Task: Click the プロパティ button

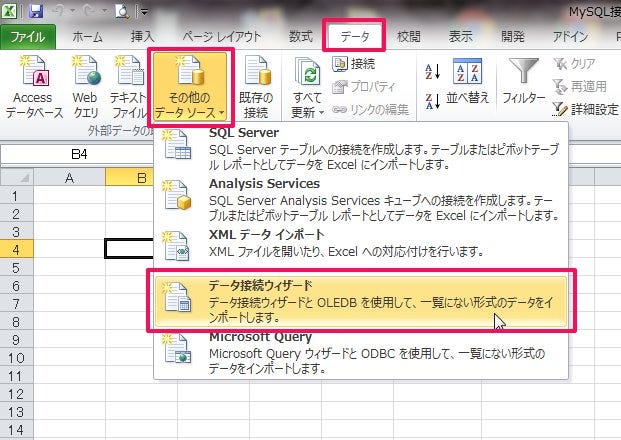Action: [x=364, y=86]
